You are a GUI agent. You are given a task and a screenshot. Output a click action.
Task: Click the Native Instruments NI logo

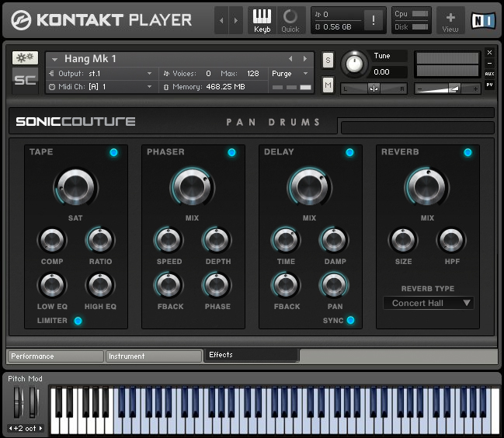pos(483,20)
